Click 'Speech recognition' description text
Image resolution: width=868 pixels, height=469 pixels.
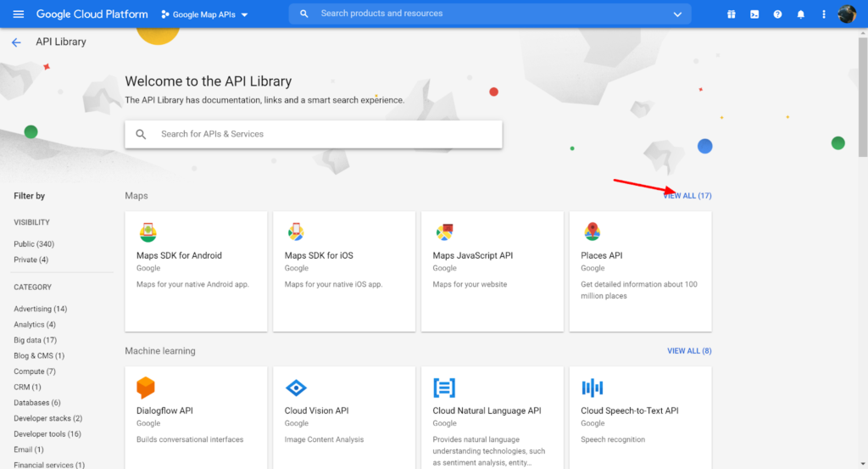click(613, 439)
